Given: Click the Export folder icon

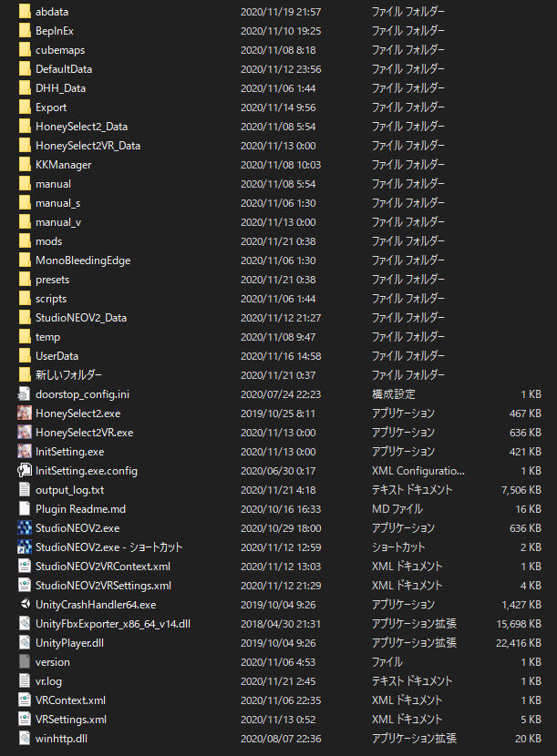Looking at the screenshot, I should pyautogui.click(x=25, y=107).
